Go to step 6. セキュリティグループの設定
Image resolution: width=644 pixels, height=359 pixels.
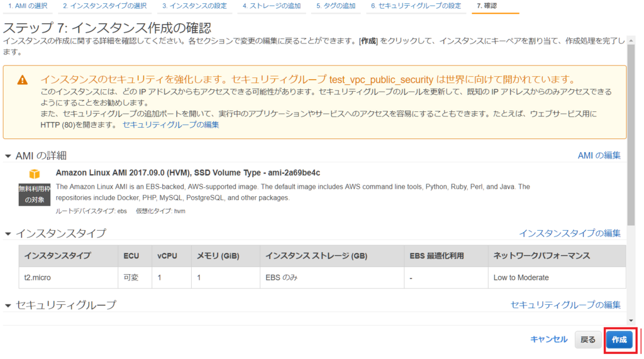pos(416,6)
